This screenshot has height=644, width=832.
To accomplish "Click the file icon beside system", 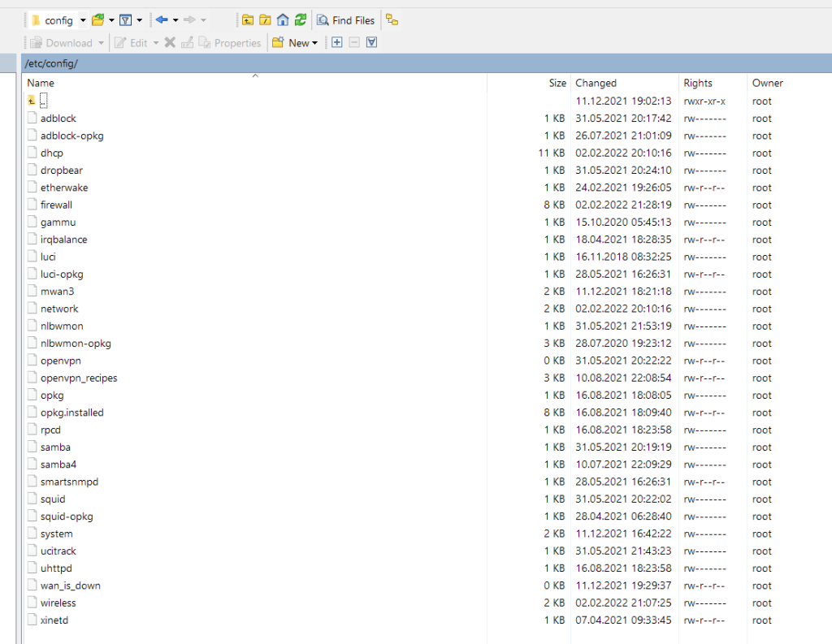I will click(32, 534).
